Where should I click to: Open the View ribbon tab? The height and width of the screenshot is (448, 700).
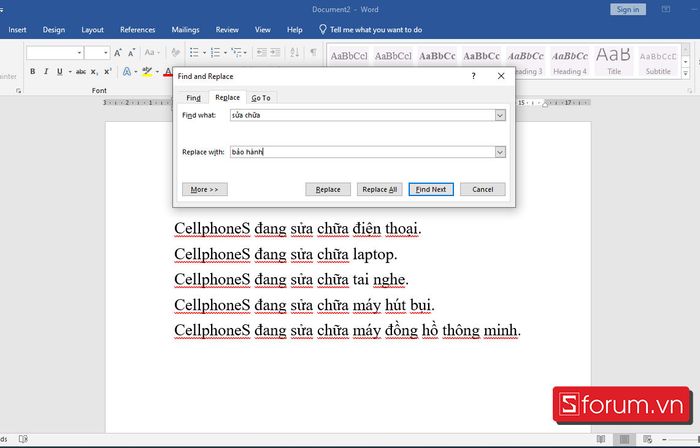tap(262, 30)
